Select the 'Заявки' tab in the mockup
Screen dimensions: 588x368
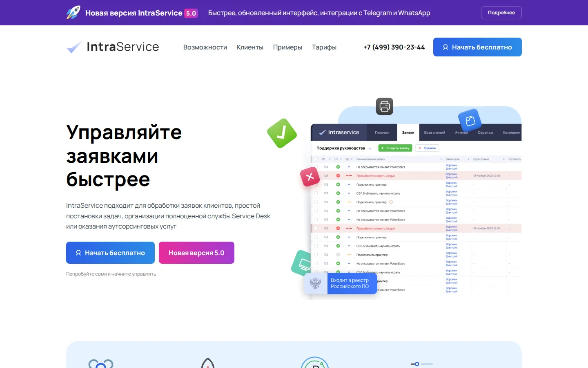click(408, 132)
